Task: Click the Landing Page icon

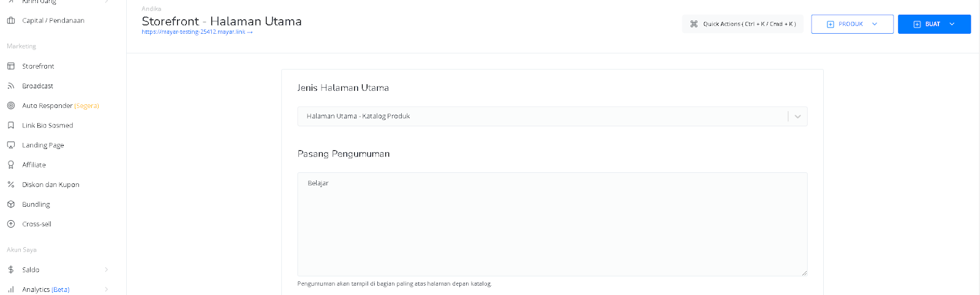Action: click(10, 145)
